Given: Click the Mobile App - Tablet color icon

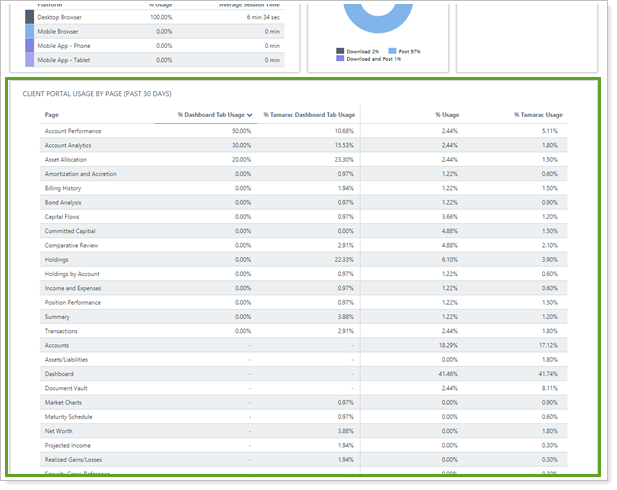Looking at the screenshot, I should coord(30,60).
